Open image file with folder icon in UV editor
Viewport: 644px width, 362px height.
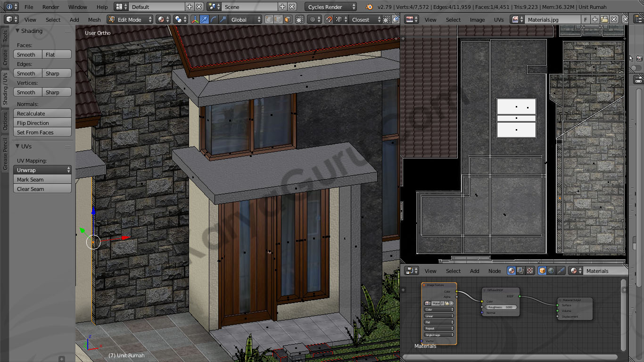tap(604, 20)
